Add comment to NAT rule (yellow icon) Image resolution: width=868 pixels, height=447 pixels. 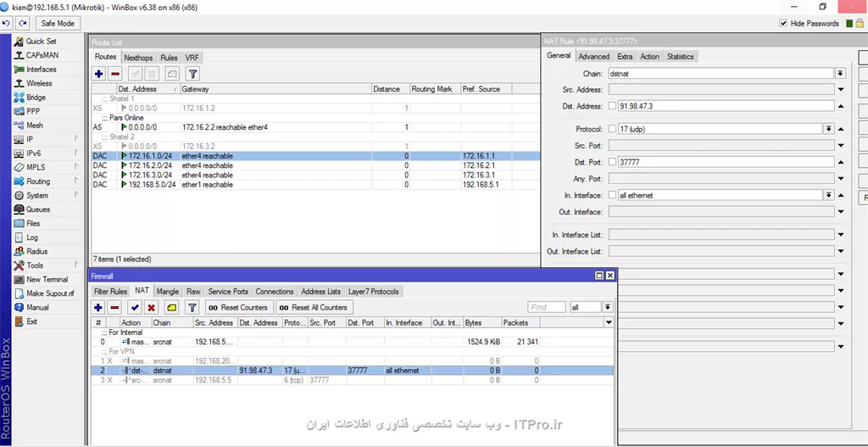tap(171, 307)
